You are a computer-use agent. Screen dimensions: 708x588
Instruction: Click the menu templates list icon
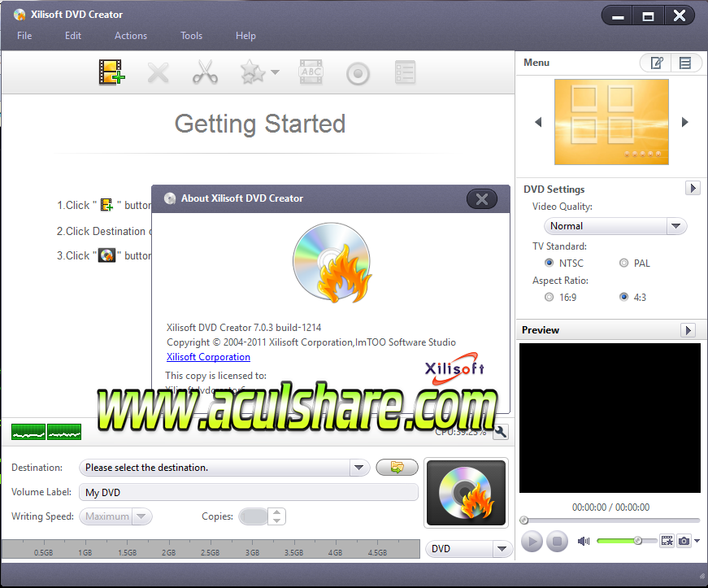(x=685, y=63)
